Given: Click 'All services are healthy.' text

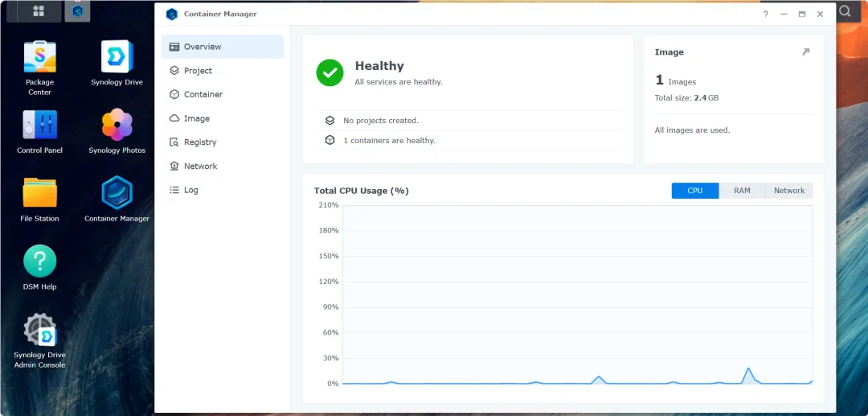Looking at the screenshot, I should pyautogui.click(x=399, y=82).
